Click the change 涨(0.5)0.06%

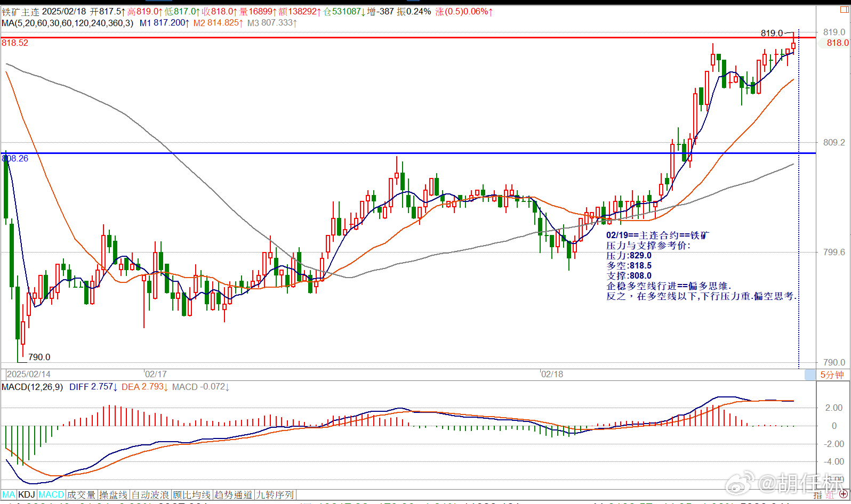click(464, 12)
